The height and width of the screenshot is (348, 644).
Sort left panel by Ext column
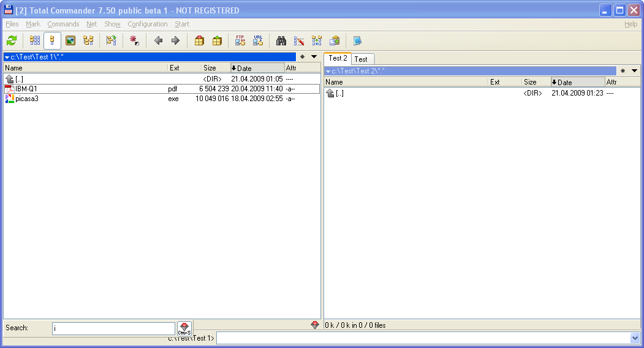click(x=184, y=68)
